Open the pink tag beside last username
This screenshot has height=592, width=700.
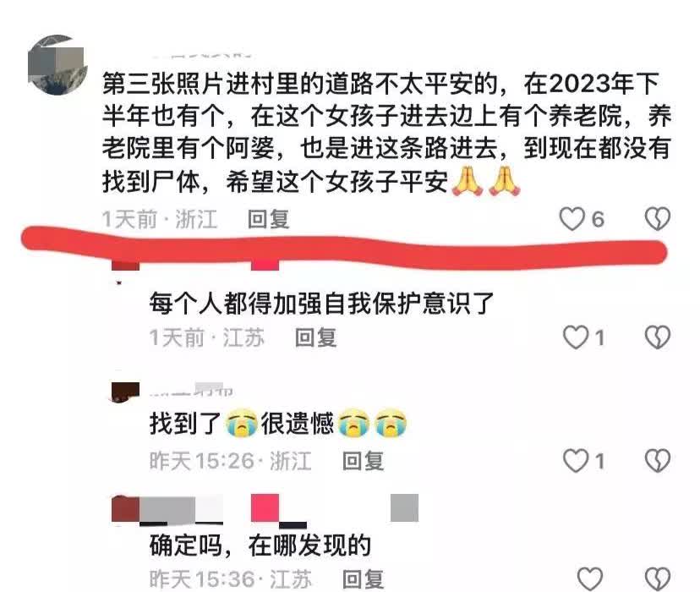point(265,508)
